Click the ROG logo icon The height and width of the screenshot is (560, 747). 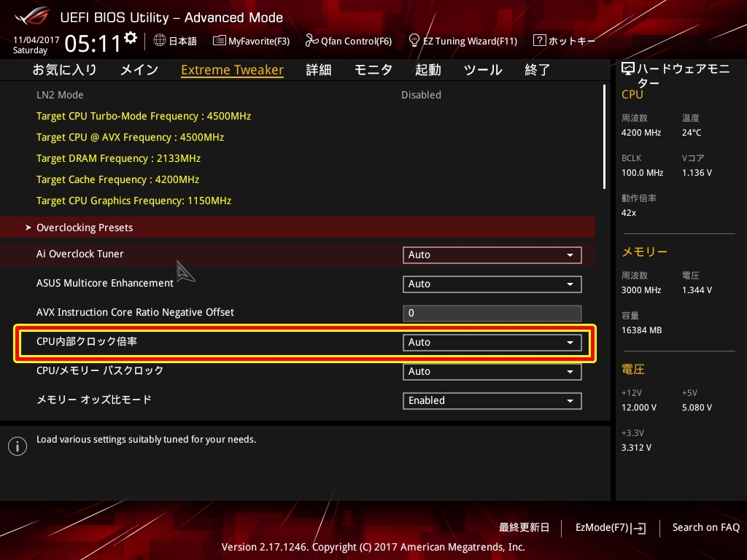click(x=32, y=17)
